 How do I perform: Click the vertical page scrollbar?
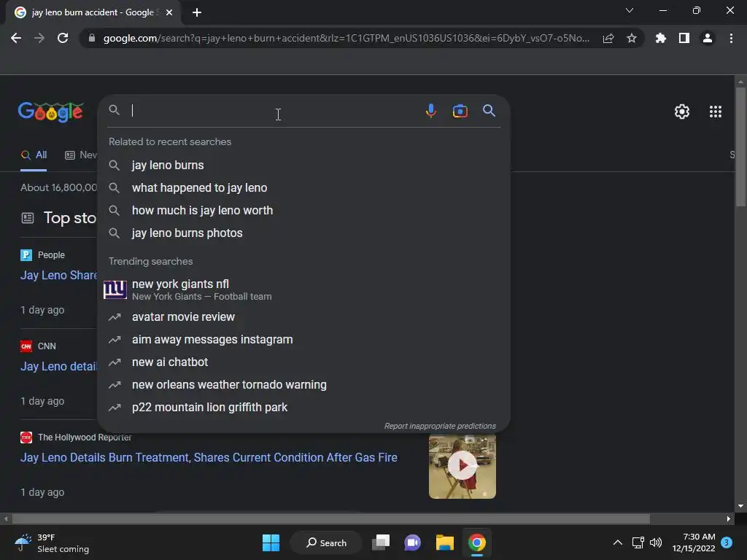(x=740, y=147)
